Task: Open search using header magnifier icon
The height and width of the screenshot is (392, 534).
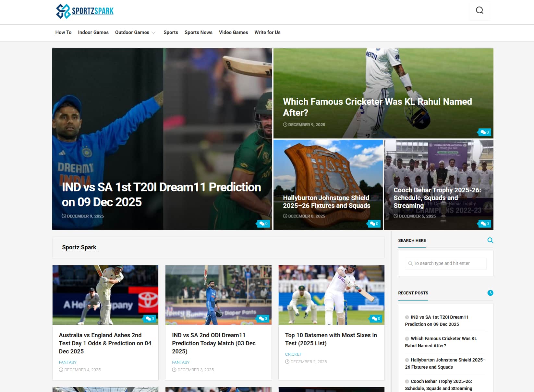Action: click(x=479, y=11)
